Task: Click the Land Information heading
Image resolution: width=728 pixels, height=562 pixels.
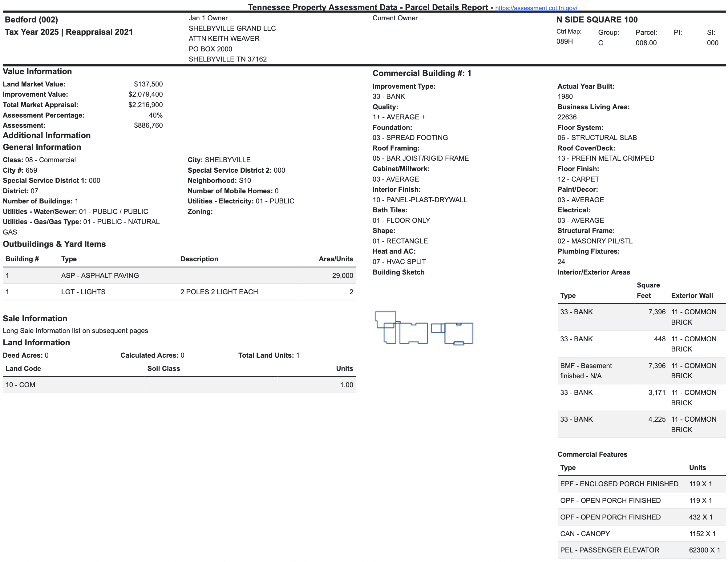Action: [x=36, y=343]
